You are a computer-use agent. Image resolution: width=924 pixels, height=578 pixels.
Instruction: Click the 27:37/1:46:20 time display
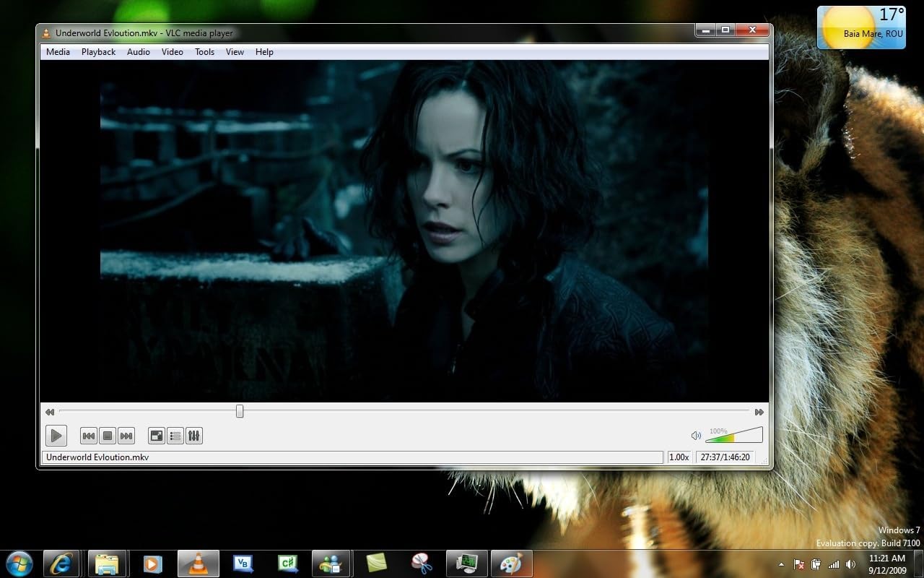(725, 457)
